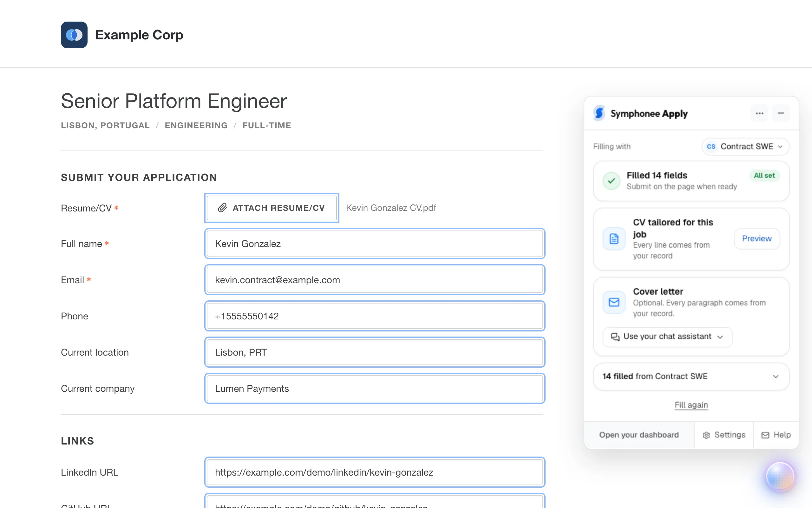The width and height of the screenshot is (812, 508).
Task: Click the Current location field
Action: [375, 352]
